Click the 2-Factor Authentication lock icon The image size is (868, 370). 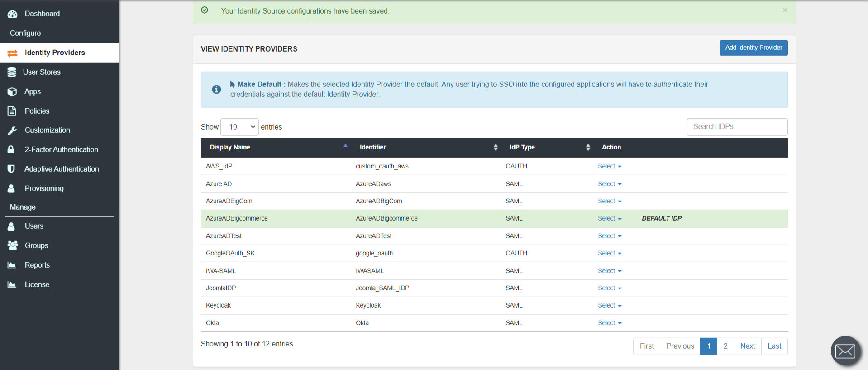tap(11, 149)
